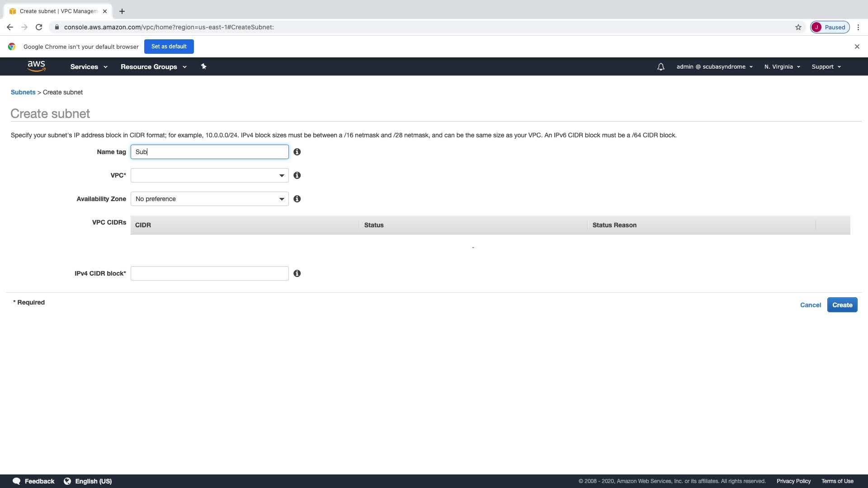Viewport: 868px width, 488px height.
Task: Open the Support menu
Action: [826, 66]
